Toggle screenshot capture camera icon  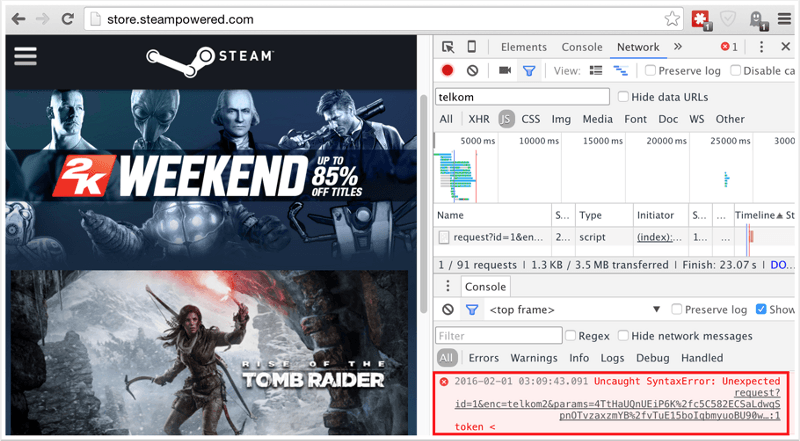tap(505, 70)
